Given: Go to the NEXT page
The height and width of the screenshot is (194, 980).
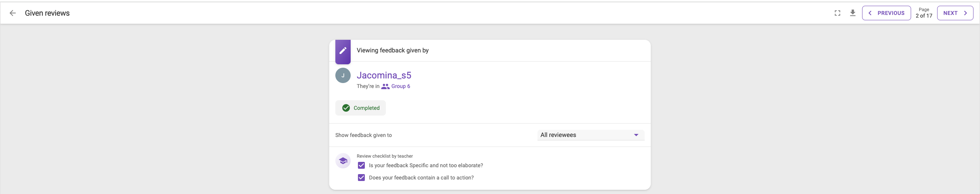Looking at the screenshot, I should [x=955, y=13].
